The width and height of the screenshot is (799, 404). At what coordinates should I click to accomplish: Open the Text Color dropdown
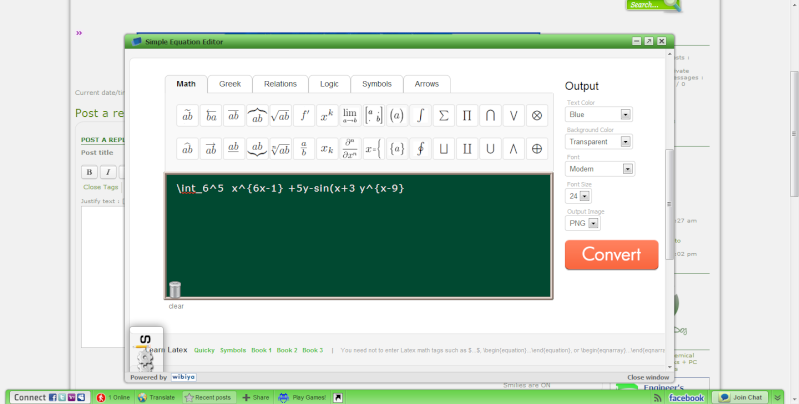click(599, 115)
